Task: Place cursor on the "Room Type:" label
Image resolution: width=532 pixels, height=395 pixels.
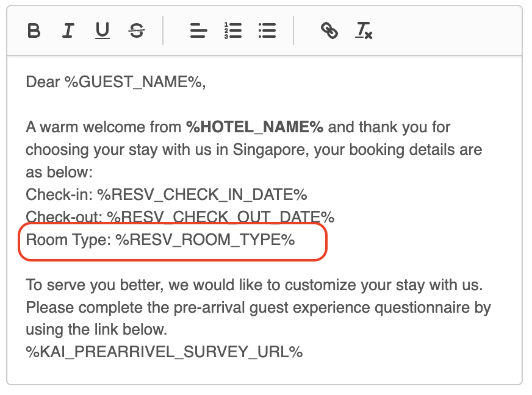Action: [67, 240]
